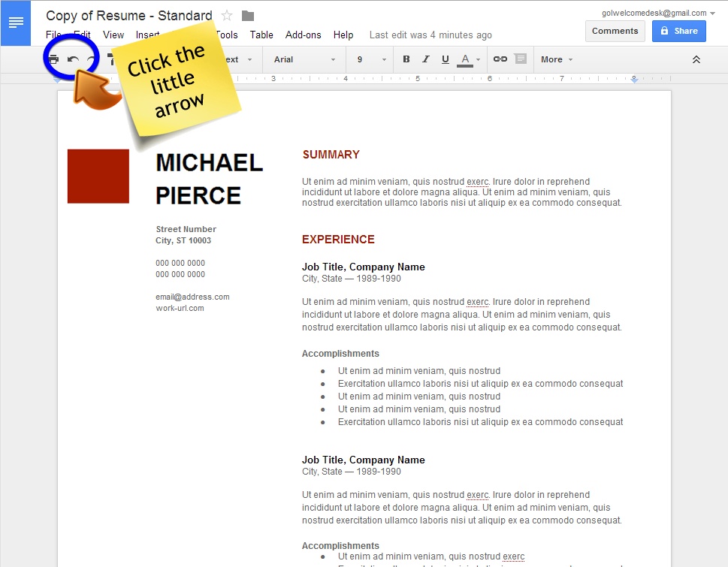The height and width of the screenshot is (567, 728).
Task: Click the undo arrow icon
Action: tap(73, 59)
